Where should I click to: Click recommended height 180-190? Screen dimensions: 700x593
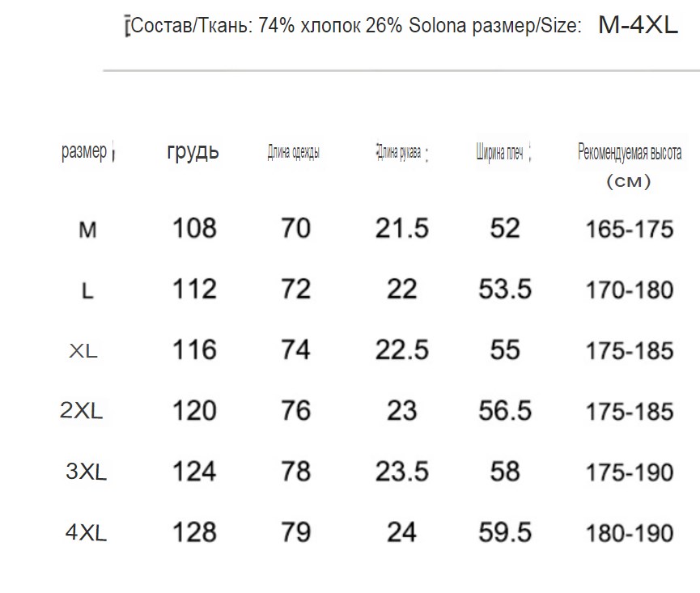(630, 533)
